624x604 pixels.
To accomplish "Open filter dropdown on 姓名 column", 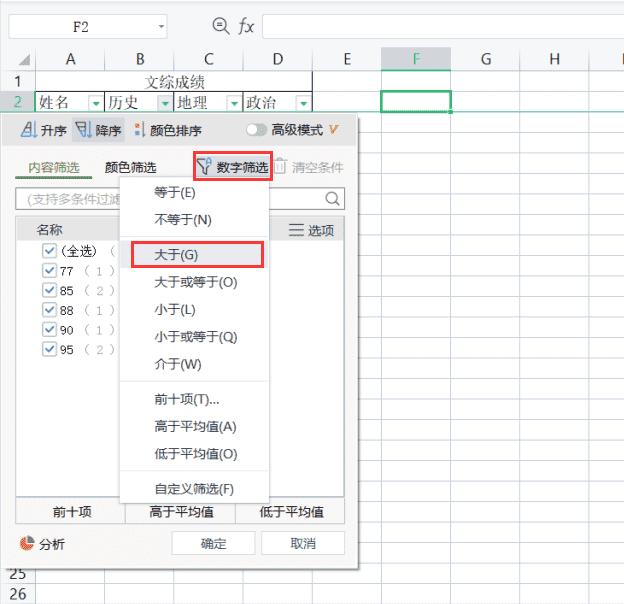I will pos(96,104).
